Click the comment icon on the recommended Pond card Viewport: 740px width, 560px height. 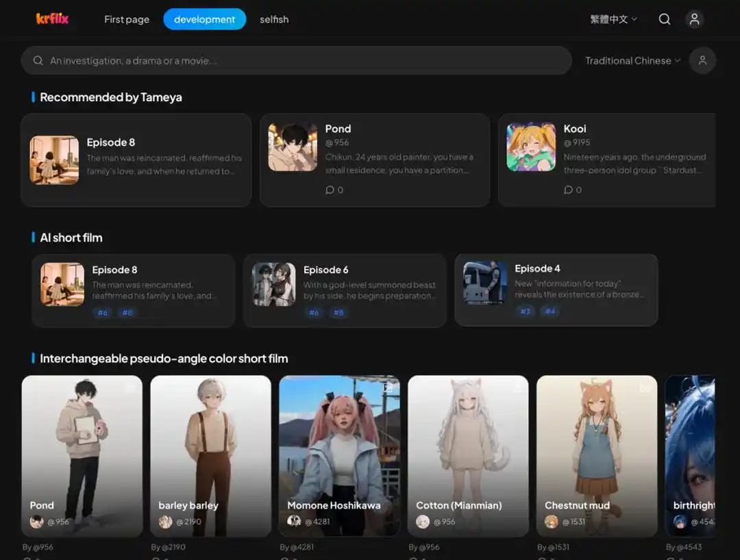pyautogui.click(x=330, y=190)
